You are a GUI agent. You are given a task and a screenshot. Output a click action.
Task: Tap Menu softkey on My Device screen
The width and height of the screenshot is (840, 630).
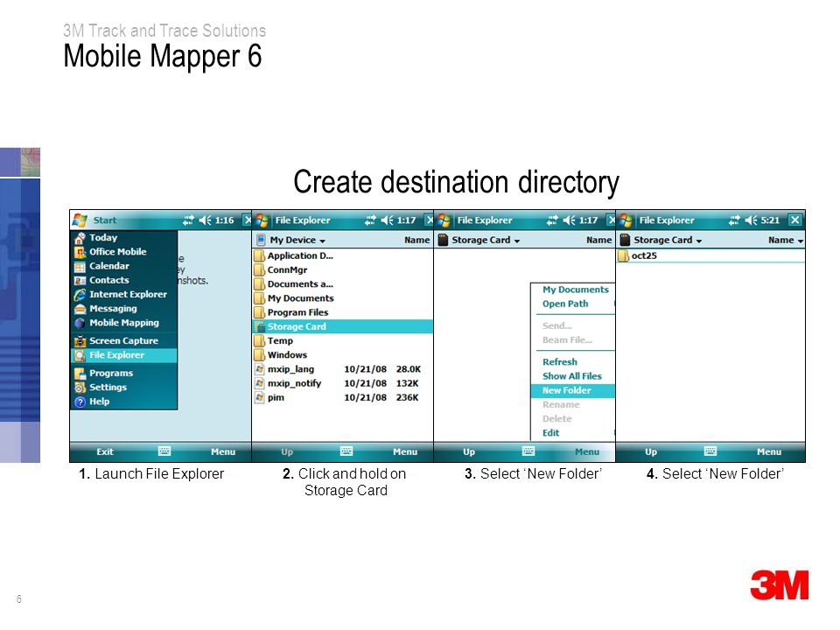[x=405, y=451]
